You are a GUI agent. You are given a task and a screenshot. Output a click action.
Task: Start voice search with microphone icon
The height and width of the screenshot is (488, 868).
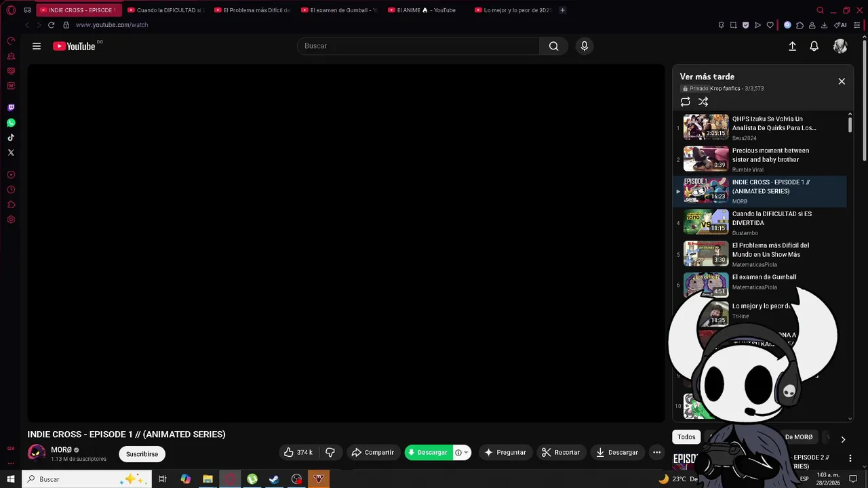click(x=585, y=46)
